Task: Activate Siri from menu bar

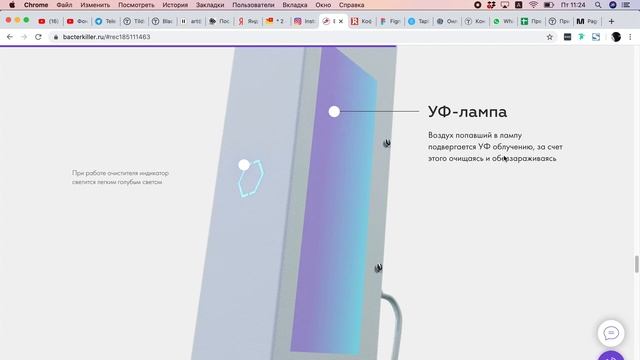Action: coord(613,5)
